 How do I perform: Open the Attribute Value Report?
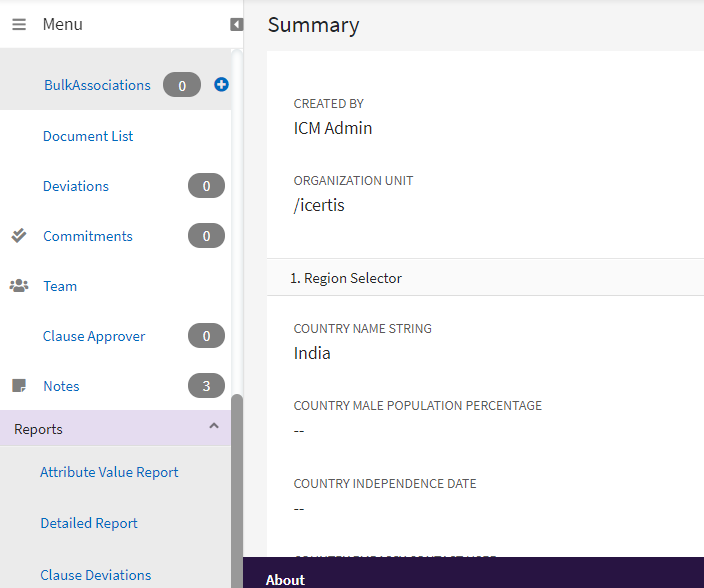[x=109, y=472]
